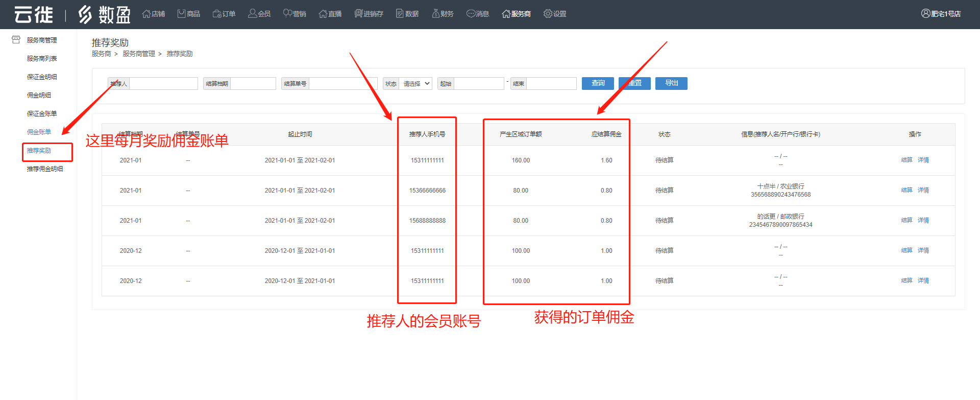
Task: Click the 查询 search button
Action: click(x=598, y=83)
